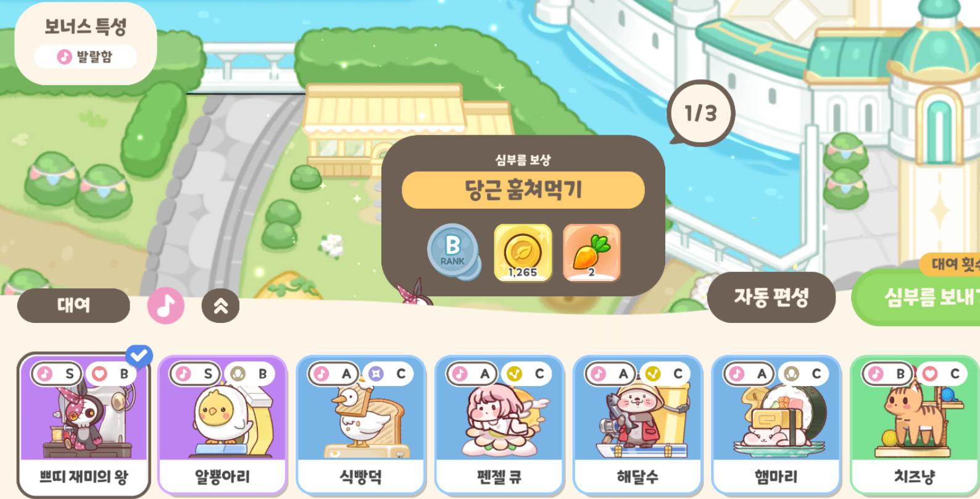Image resolution: width=980 pixels, height=499 pixels.
Task: Click the 자동 편성 auto-arrange button
Action: pos(771,297)
